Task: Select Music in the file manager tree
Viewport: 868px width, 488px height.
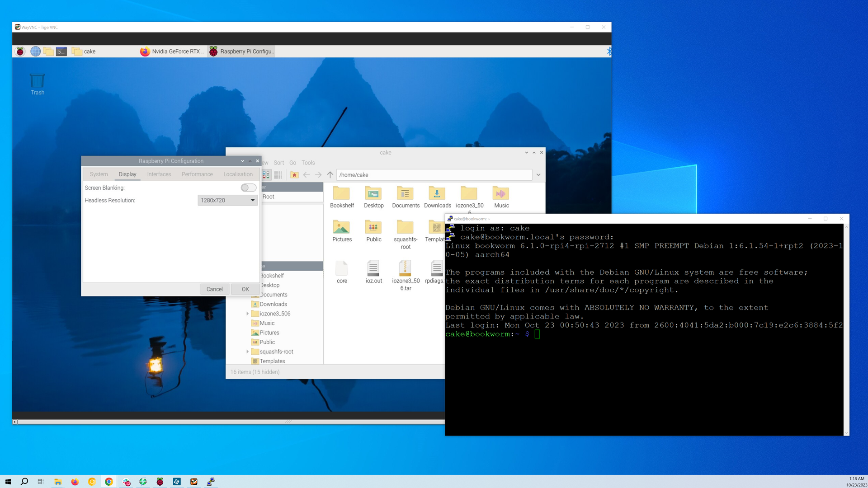Action: [267, 323]
